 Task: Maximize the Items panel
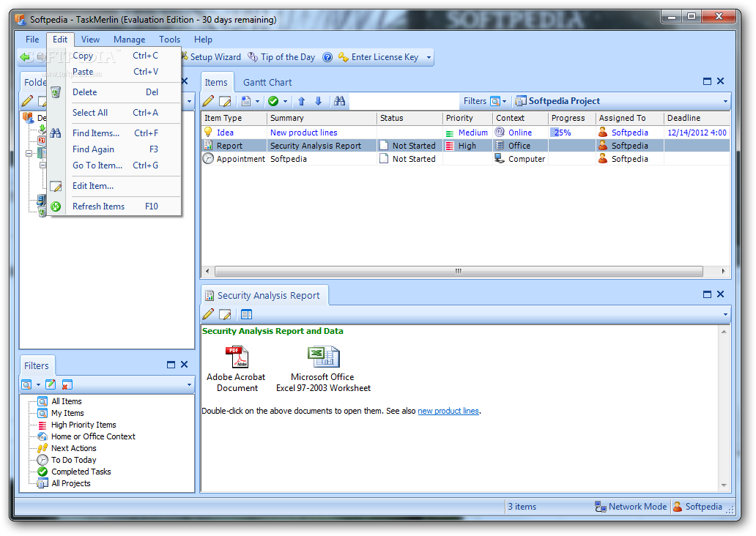(708, 81)
